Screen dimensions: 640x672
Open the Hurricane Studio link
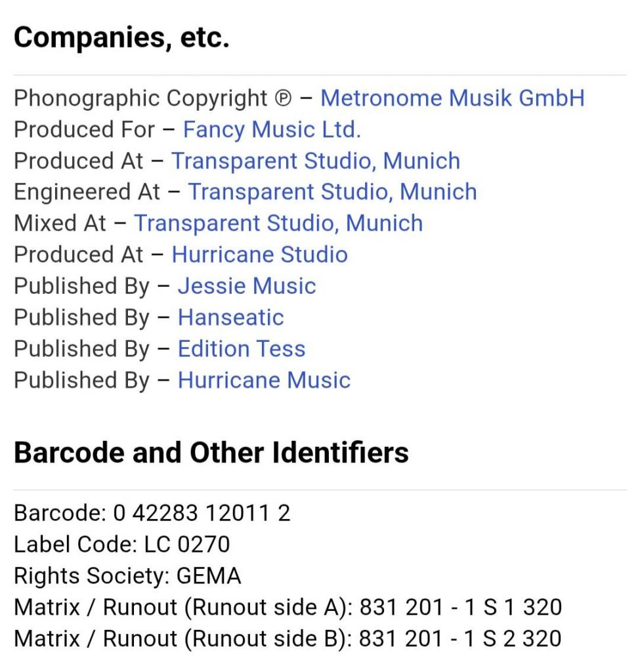click(x=259, y=255)
